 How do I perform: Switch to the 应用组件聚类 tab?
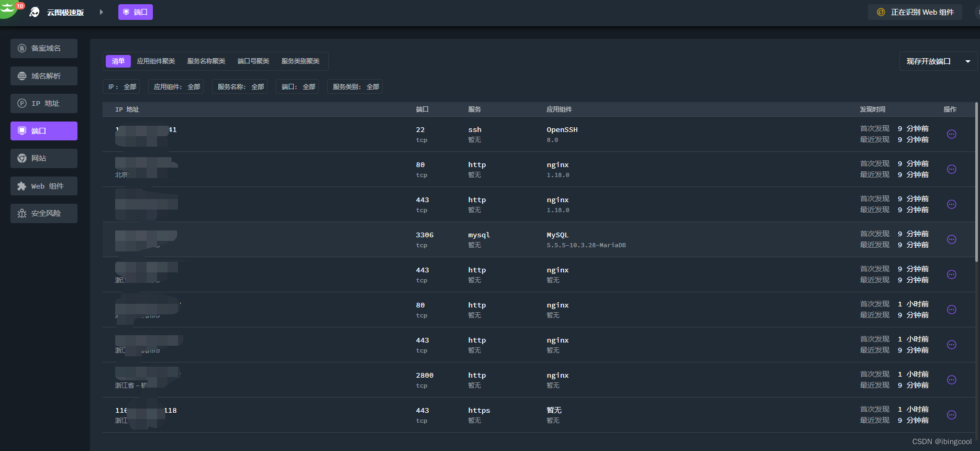click(156, 61)
